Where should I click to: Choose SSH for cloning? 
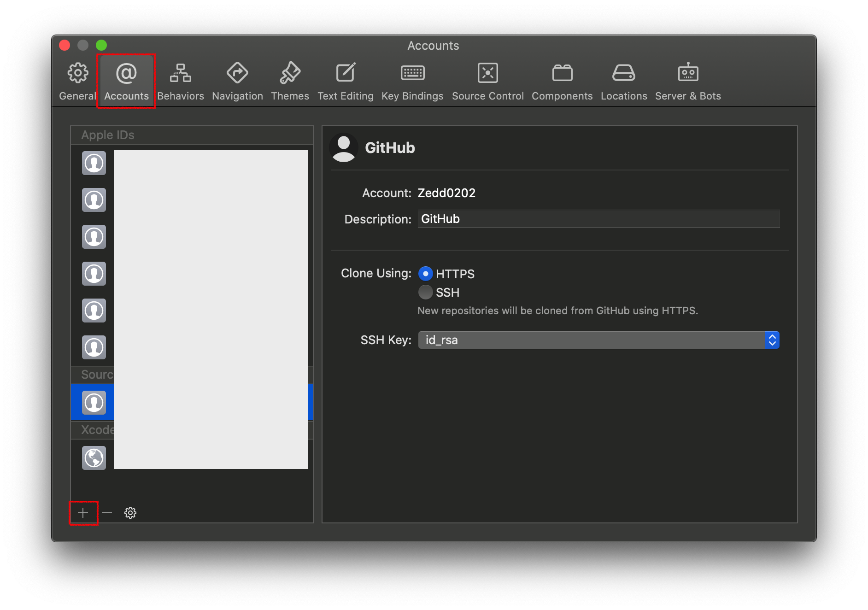coord(425,292)
